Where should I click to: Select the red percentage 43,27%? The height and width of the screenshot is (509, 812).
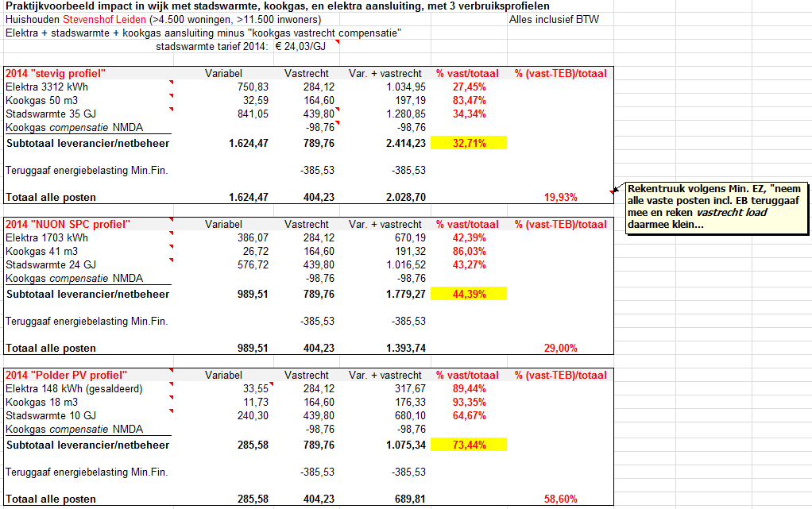tap(470, 264)
